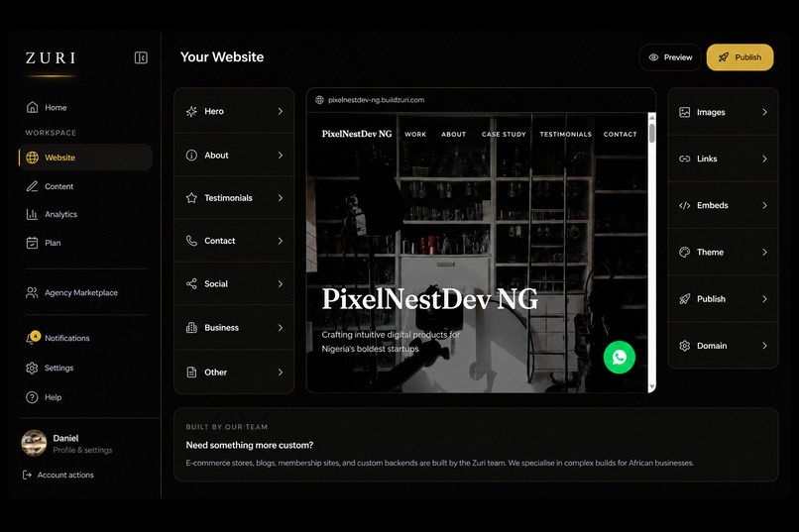Click the Preview button
Image resolution: width=799 pixels, height=532 pixels.
(670, 57)
